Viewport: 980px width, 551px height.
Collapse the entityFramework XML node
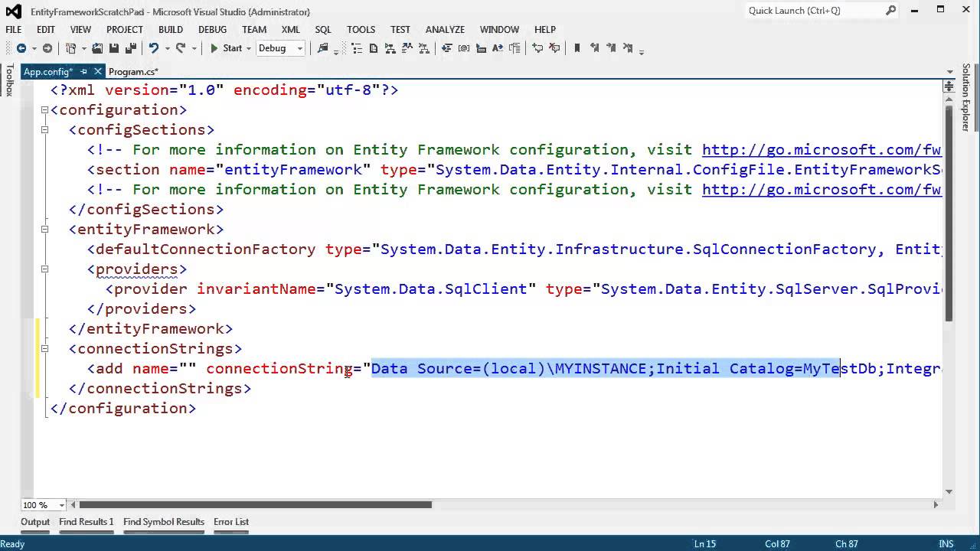44,229
